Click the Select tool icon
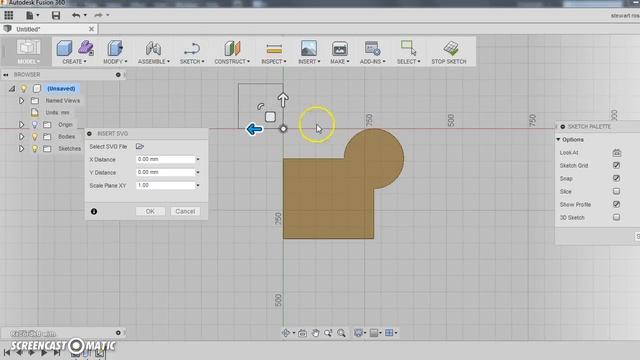The image size is (640, 360). pyautogui.click(x=408, y=48)
